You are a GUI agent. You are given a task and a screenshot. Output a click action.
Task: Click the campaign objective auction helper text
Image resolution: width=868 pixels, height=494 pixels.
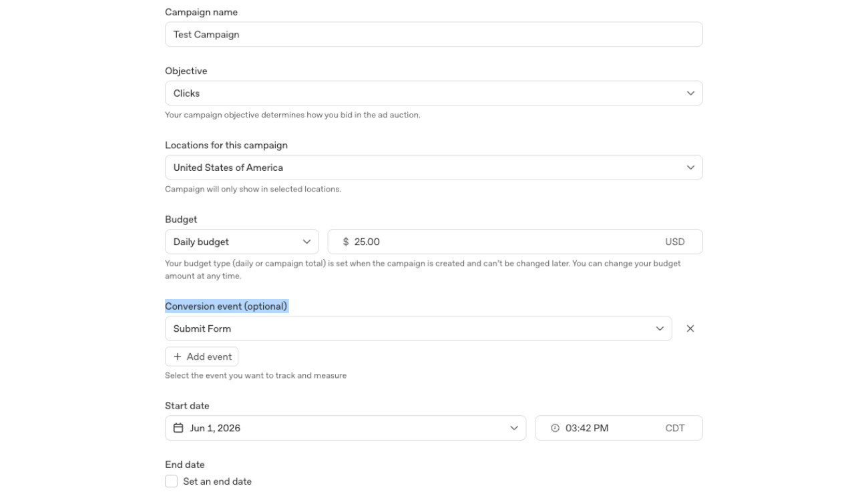(x=292, y=115)
